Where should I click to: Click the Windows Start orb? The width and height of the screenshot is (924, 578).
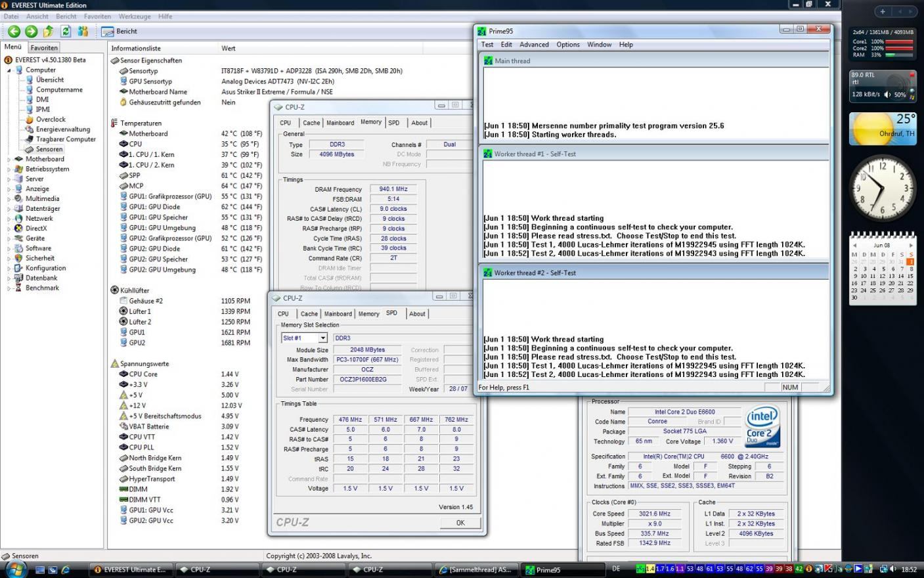point(14,569)
